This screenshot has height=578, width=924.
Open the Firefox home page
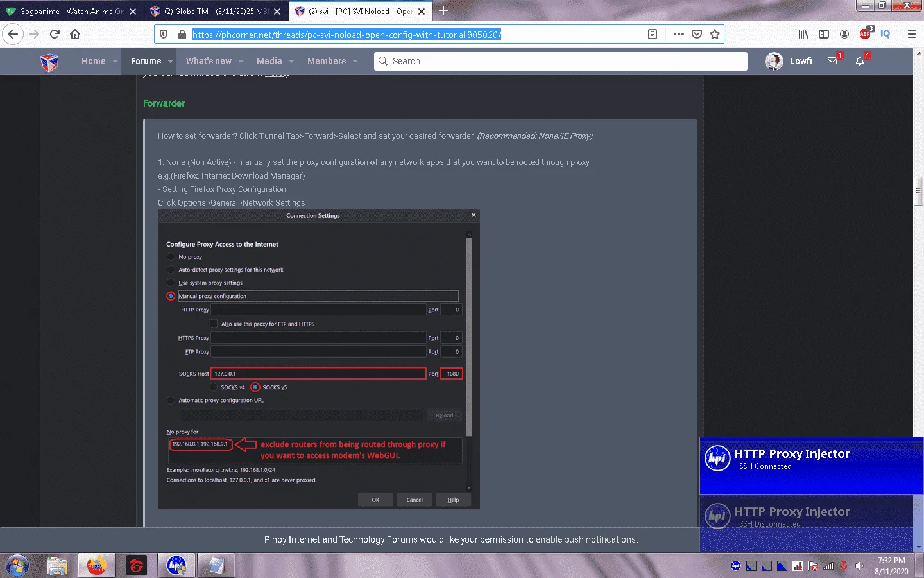[x=75, y=34]
